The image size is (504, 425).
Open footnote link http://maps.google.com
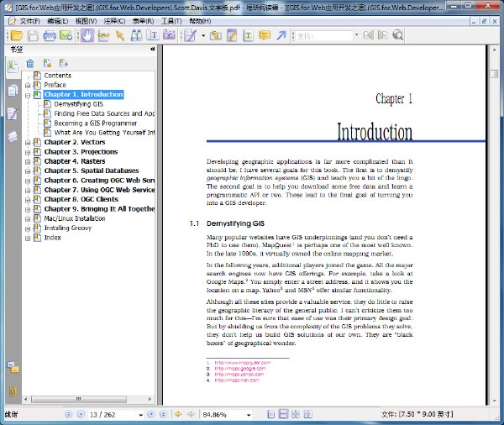[x=240, y=369]
